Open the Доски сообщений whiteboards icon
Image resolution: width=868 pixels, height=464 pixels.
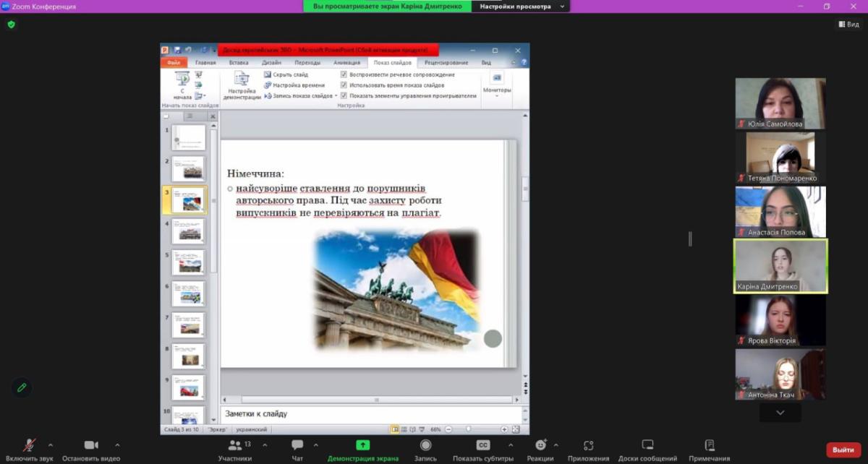[x=647, y=445]
